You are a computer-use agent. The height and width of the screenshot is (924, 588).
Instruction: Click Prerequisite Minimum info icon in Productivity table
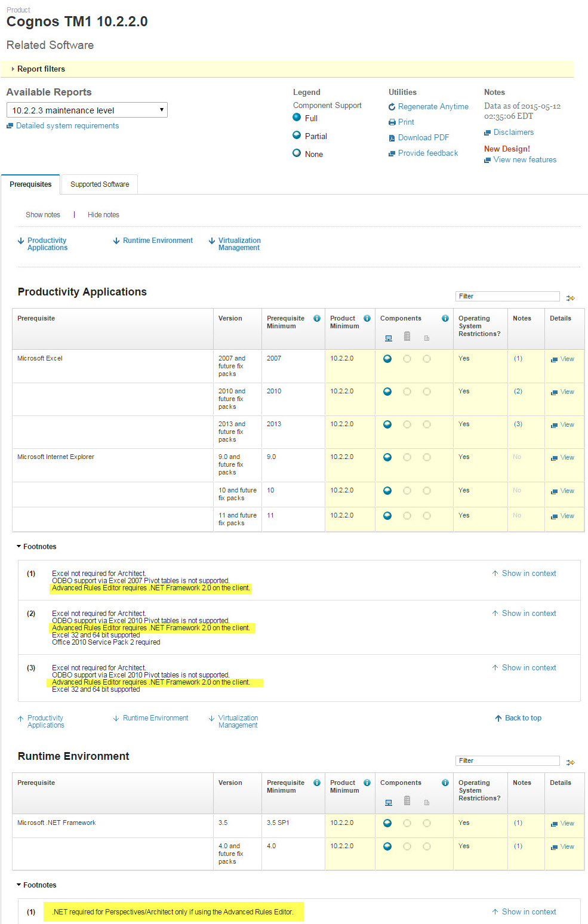(317, 318)
